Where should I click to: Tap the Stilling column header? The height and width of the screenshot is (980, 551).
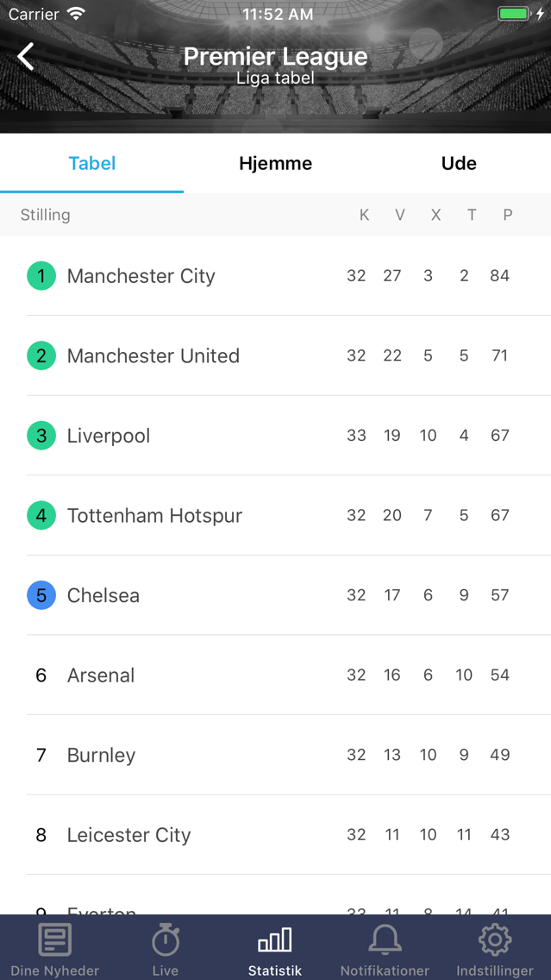pos(46,215)
